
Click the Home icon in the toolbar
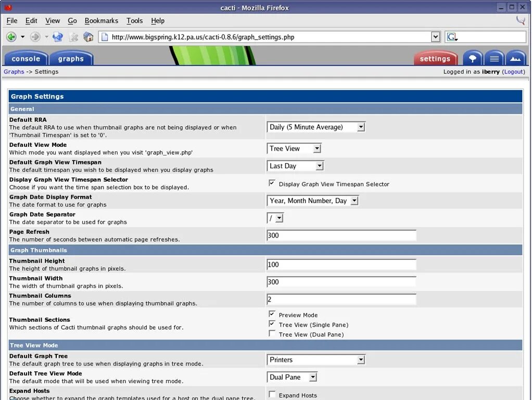tap(88, 36)
